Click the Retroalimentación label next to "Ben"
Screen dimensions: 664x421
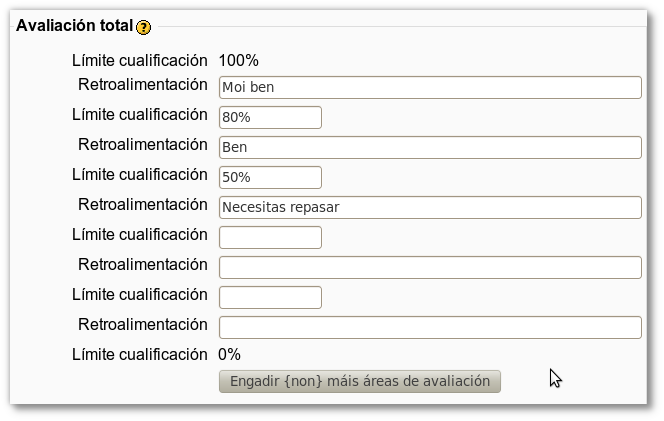point(143,145)
